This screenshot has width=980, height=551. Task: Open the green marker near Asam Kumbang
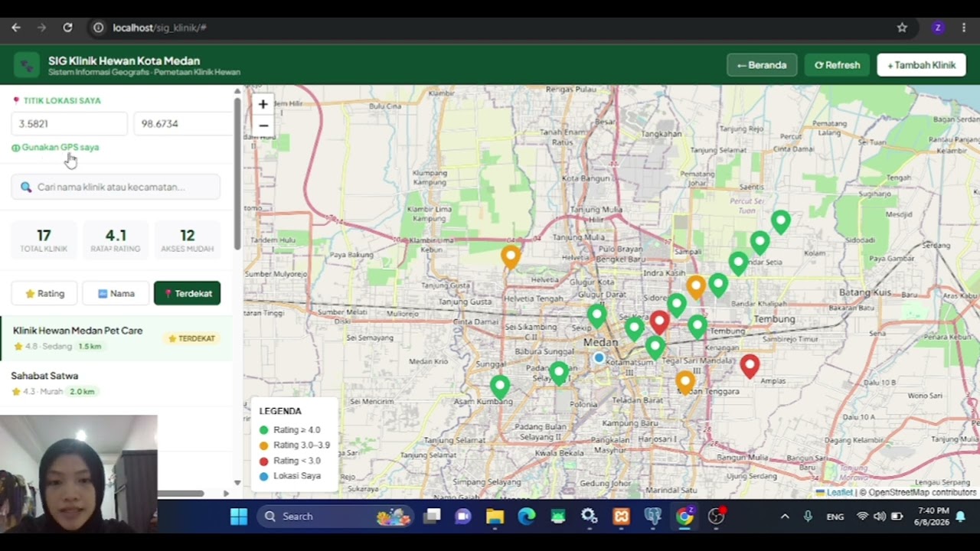(500, 386)
